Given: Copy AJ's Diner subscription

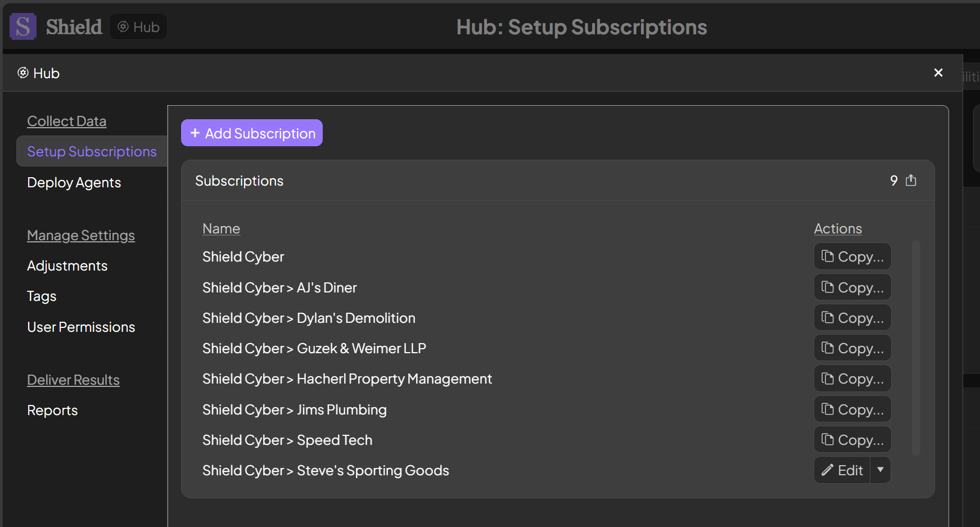Looking at the screenshot, I should pyautogui.click(x=852, y=287).
